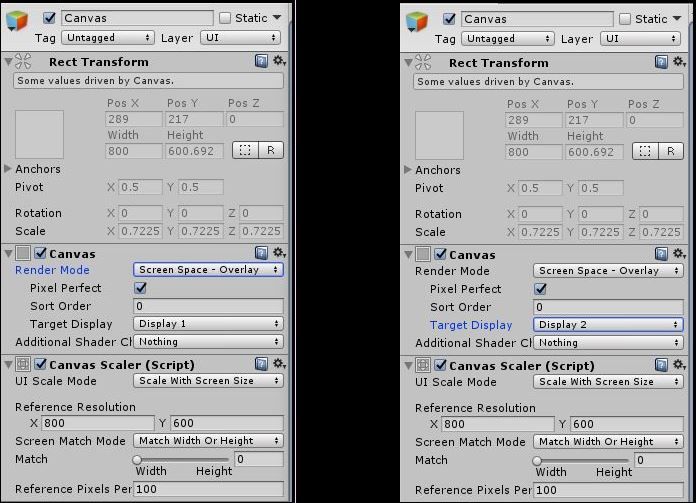Click the Match slider handle in left inspector
This screenshot has height=503, width=696.
(137, 459)
